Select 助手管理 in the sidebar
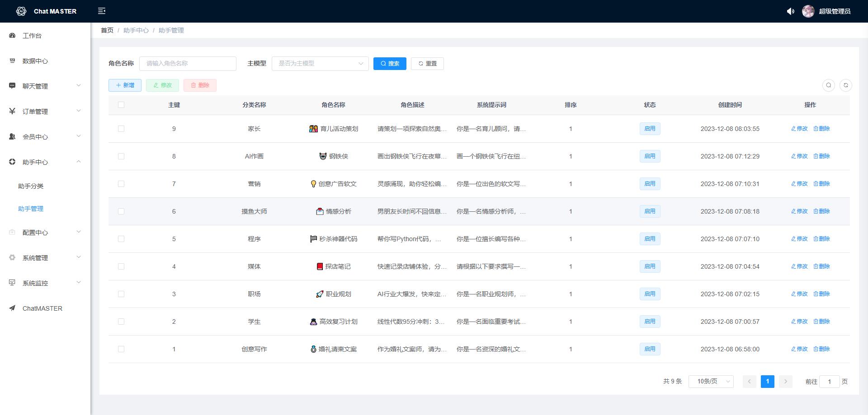This screenshot has height=415, width=868. point(31,209)
